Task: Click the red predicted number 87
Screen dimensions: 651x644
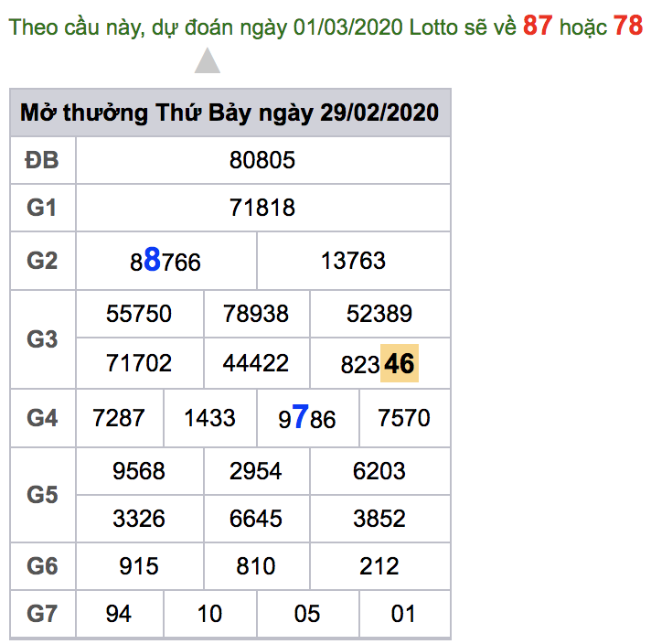Action: click(538, 26)
